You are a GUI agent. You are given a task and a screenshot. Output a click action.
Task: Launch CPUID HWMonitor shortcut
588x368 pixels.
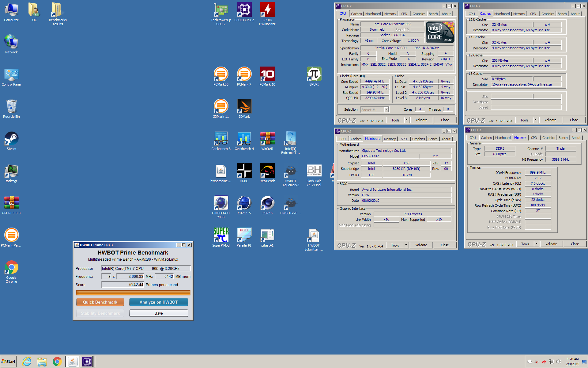pyautogui.click(x=267, y=14)
